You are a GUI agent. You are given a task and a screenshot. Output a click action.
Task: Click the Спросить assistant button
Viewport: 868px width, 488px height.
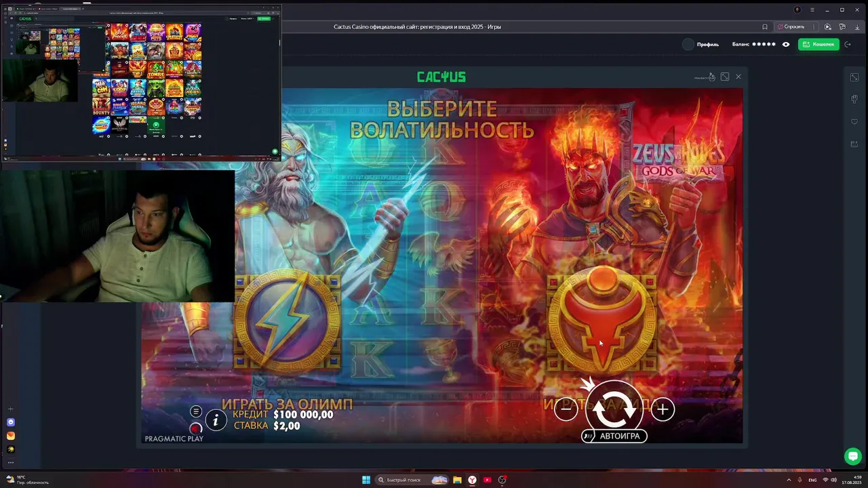click(791, 26)
